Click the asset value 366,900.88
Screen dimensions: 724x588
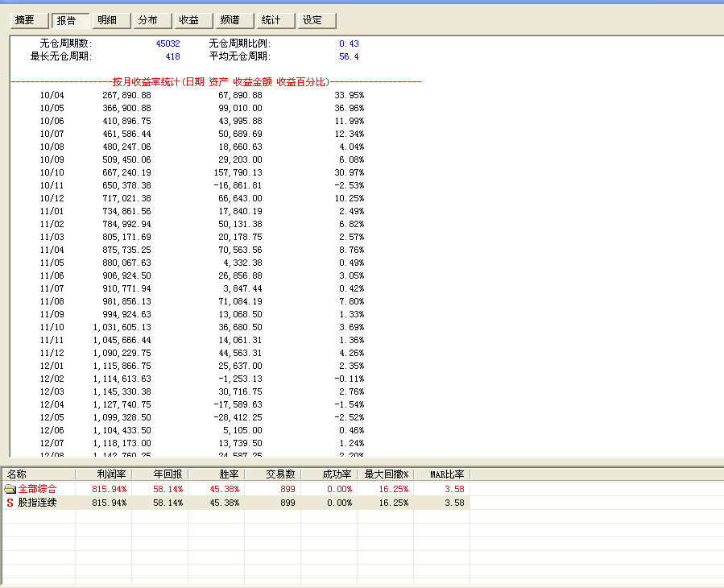coord(126,108)
